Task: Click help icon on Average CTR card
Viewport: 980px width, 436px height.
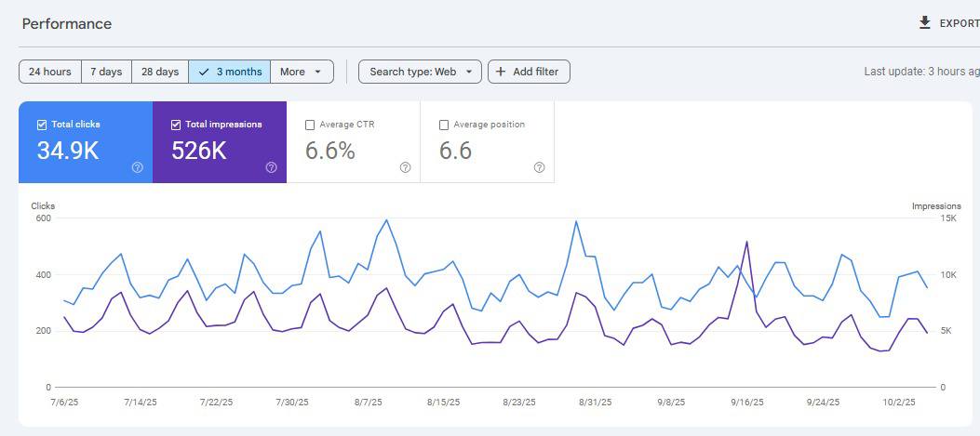Action: pos(406,167)
